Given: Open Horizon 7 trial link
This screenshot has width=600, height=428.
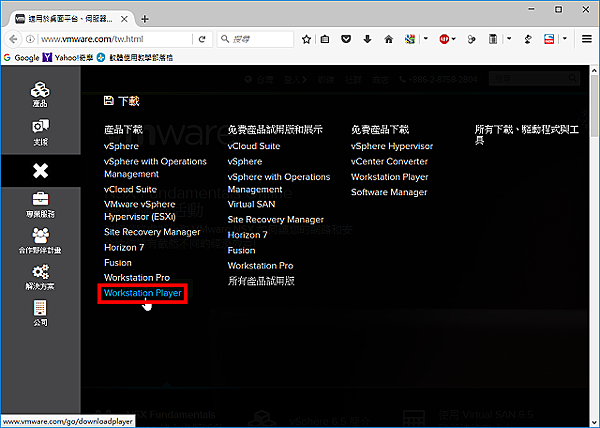Looking at the screenshot, I should [x=247, y=235].
